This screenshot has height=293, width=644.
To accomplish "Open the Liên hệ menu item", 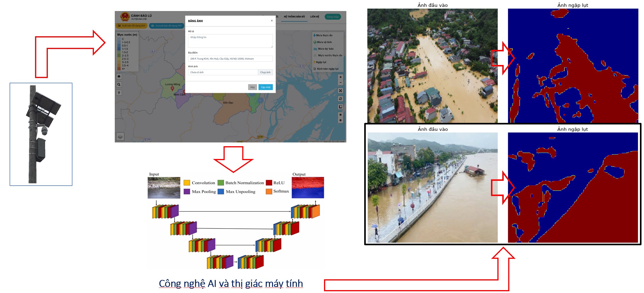I will [x=314, y=17].
